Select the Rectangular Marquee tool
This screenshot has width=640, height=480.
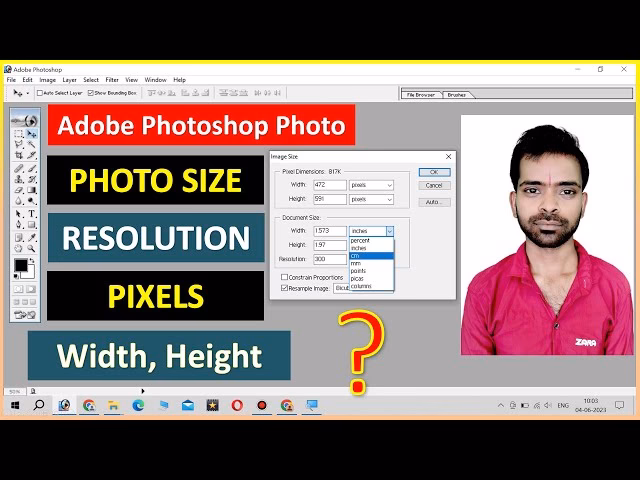click(x=19, y=134)
